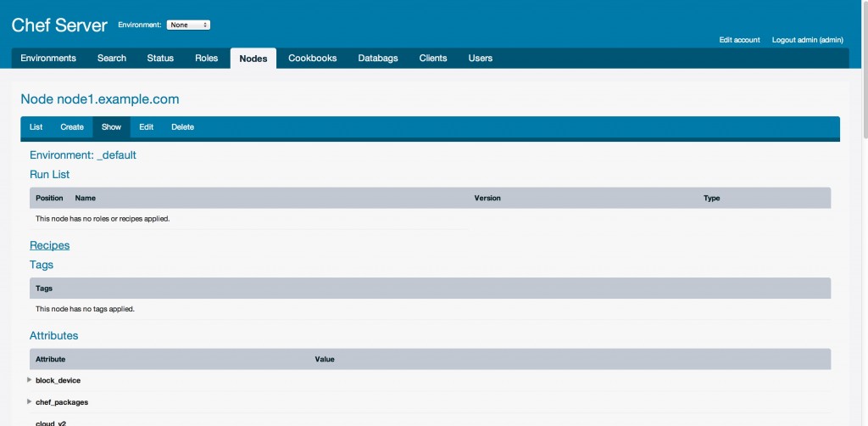Image resolution: width=868 pixels, height=426 pixels.
Task: Click the blue Tags section heading
Action: tap(42, 265)
